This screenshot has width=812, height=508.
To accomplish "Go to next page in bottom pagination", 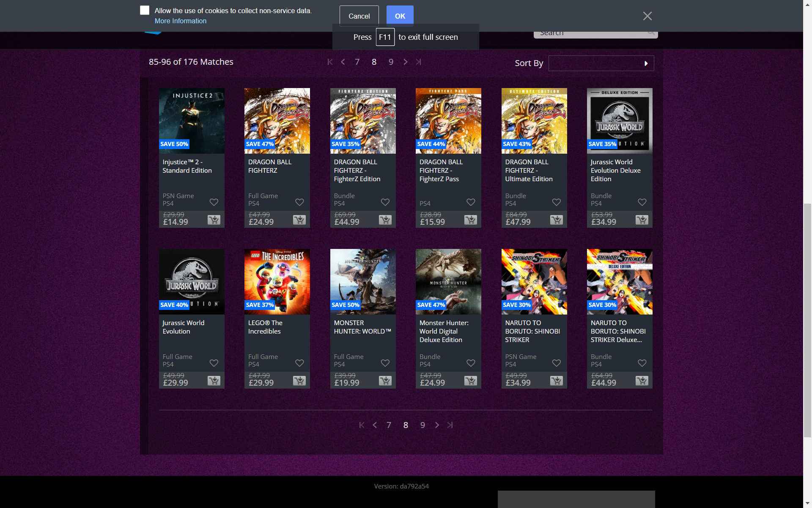I will pos(437,425).
